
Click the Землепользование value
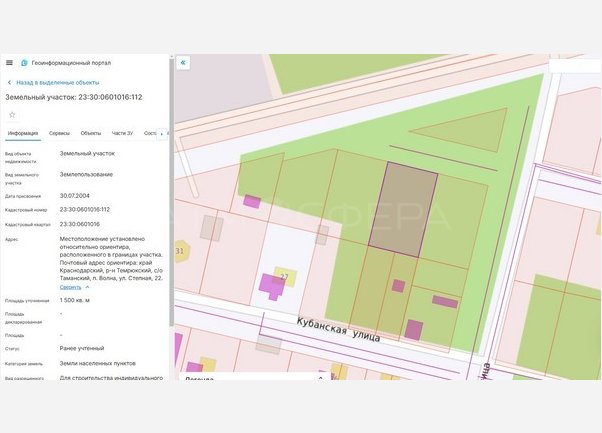[x=86, y=175]
